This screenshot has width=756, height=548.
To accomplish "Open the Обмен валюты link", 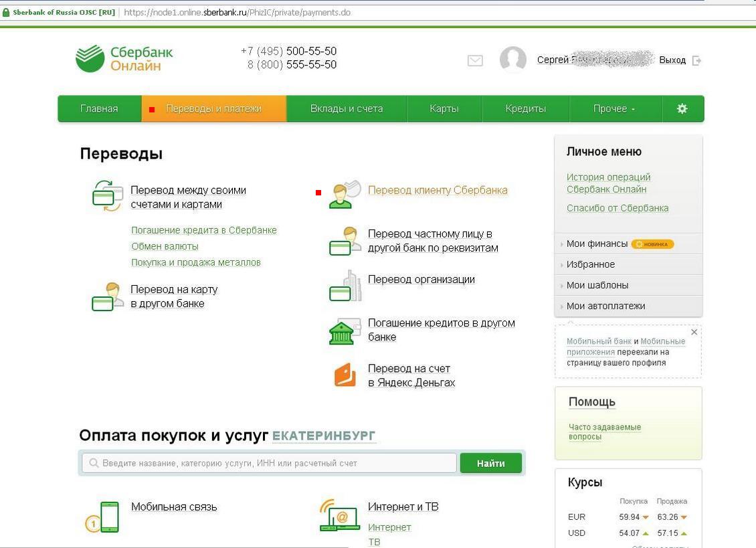I will point(165,246).
